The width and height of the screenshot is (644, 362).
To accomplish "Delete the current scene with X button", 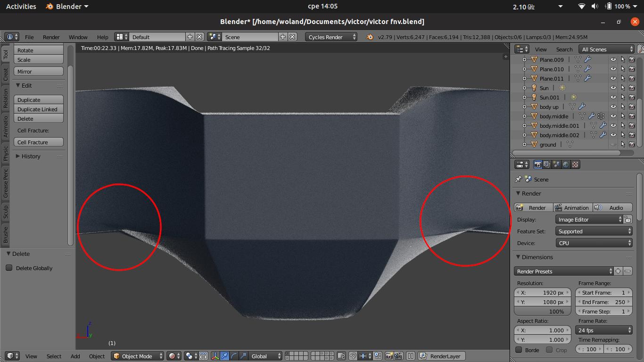I will pos(292,37).
